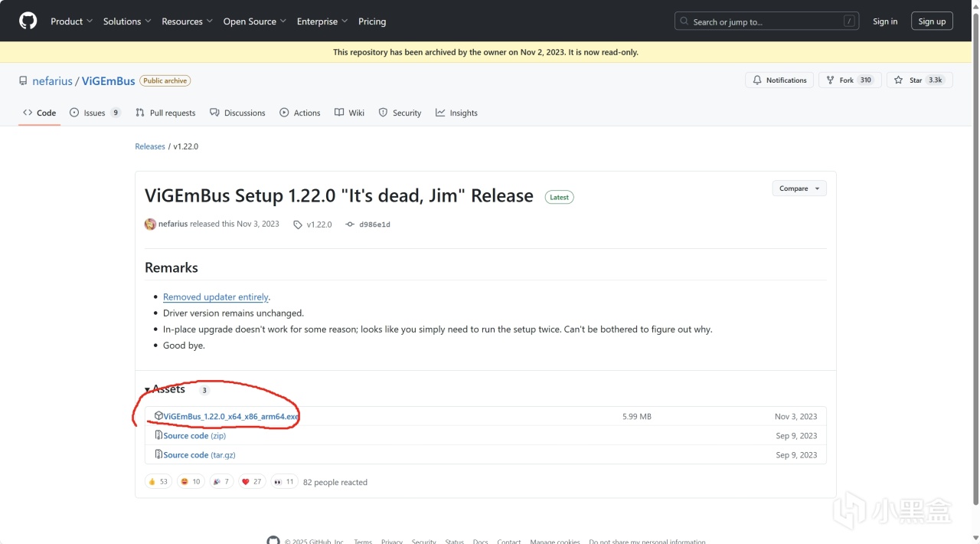
Task: Expand the Resources menu
Action: pos(188,21)
